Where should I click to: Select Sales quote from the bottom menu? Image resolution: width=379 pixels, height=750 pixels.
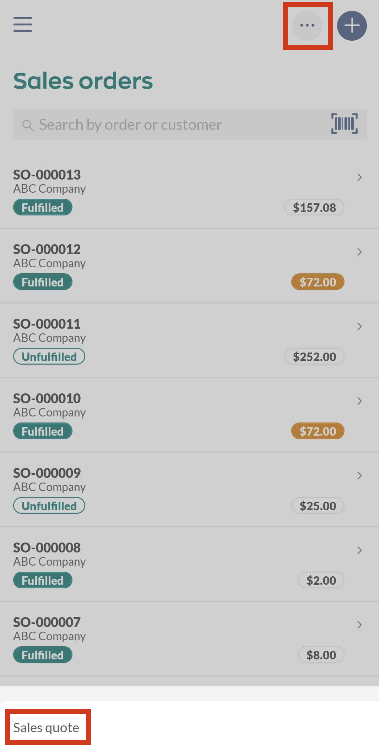[x=46, y=728]
